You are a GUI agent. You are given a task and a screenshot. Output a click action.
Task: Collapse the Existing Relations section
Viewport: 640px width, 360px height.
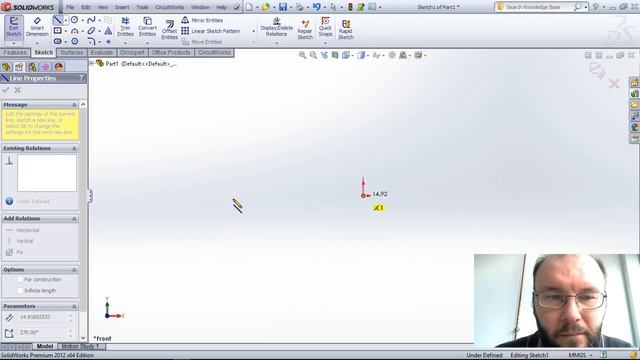point(74,149)
